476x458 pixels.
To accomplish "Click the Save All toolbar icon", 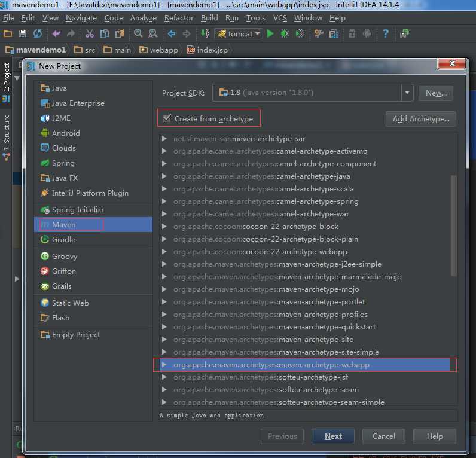I will point(23,33).
